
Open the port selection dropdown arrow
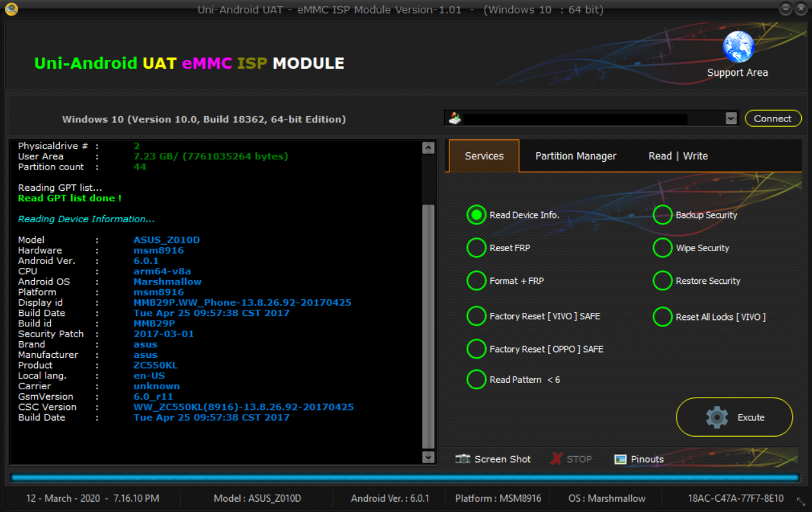(730, 118)
